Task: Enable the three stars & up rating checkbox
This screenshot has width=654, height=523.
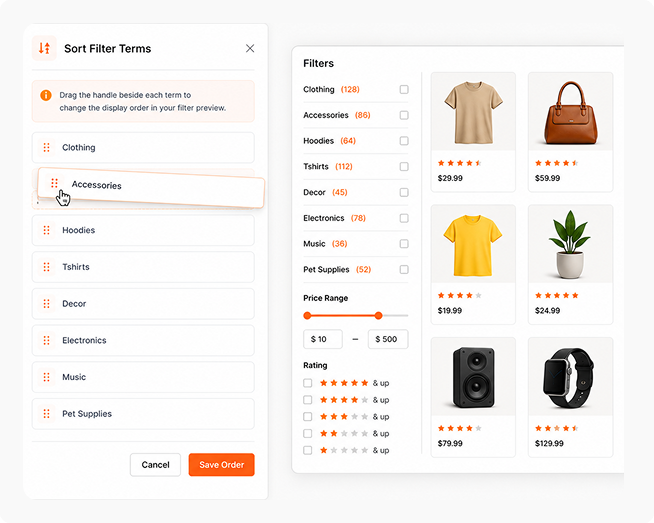Action: pyautogui.click(x=307, y=417)
